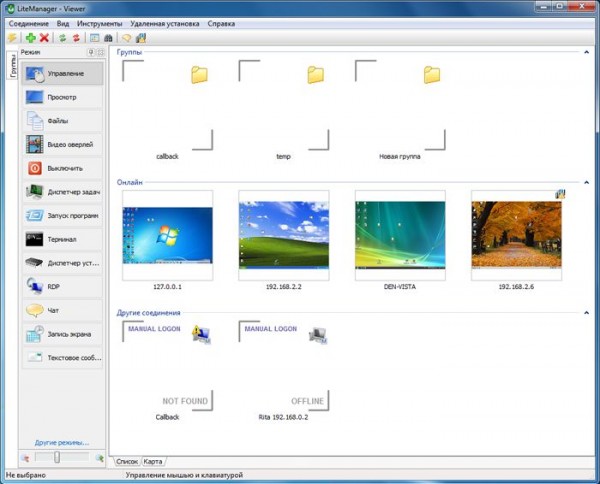The height and width of the screenshot is (484, 600).
Task: Click the green plus add connection icon
Action: (29, 37)
